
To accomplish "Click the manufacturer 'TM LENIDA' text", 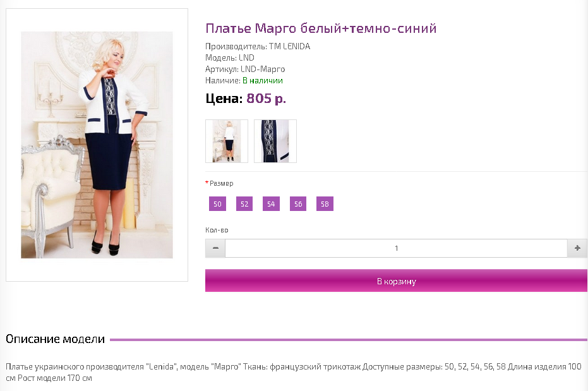I will [x=289, y=46].
